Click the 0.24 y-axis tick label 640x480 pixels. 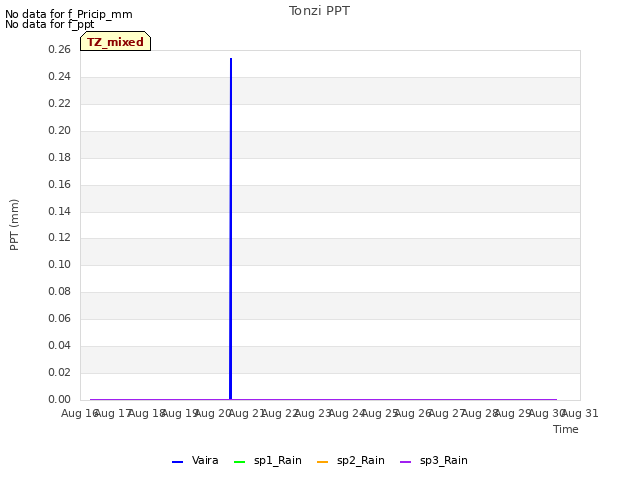tap(59, 76)
